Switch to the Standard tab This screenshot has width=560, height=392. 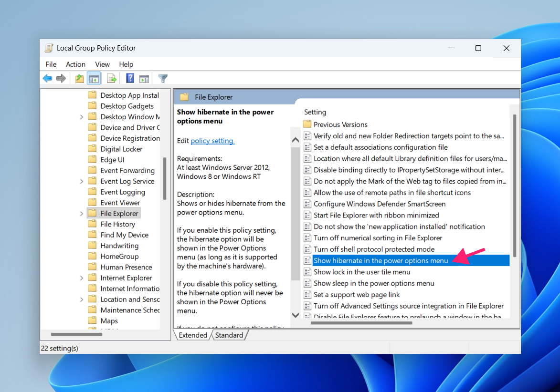pos(229,335)
